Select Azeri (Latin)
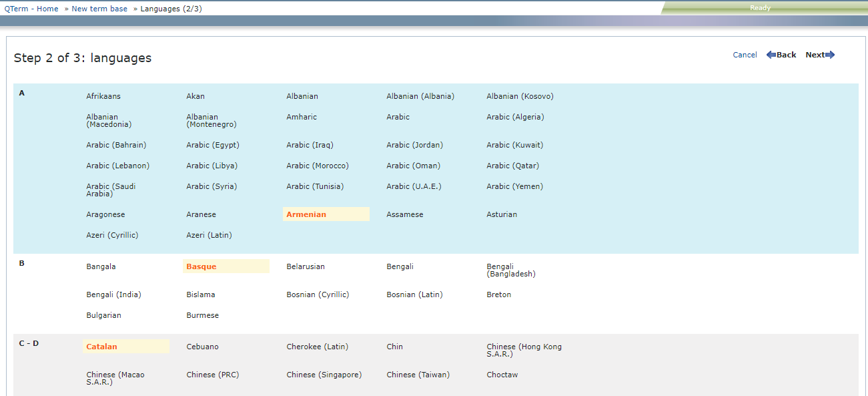The height and width of the screenshot is (396, 868). (209, 234)
